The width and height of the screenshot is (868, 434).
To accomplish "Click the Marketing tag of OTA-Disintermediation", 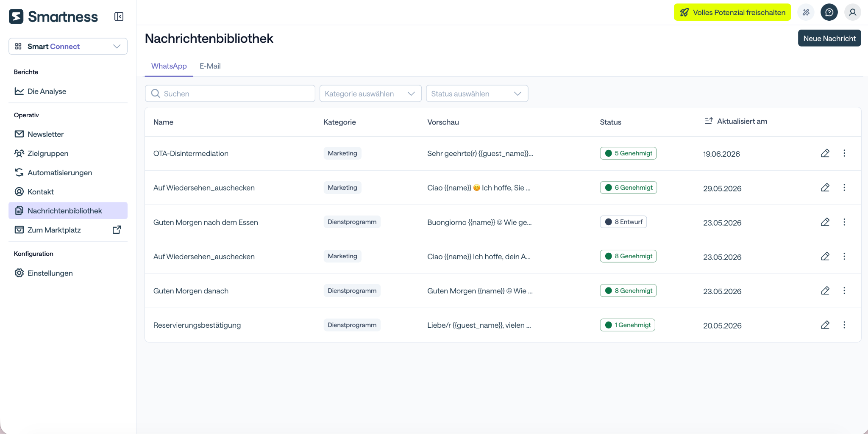I will coord(342,153).
